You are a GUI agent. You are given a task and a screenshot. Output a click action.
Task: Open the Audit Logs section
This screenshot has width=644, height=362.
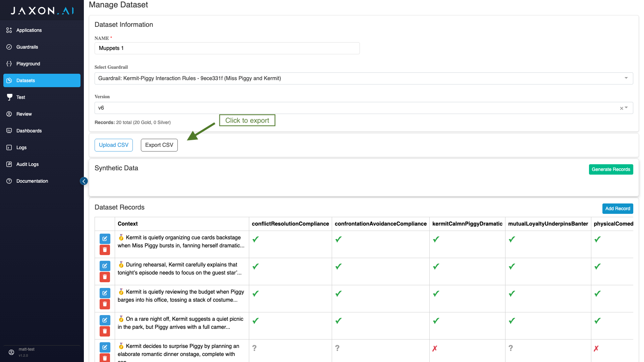27,164
